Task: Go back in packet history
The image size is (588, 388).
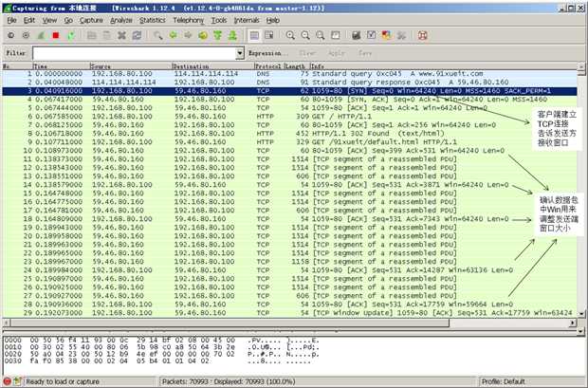Action: coord(173,36)
